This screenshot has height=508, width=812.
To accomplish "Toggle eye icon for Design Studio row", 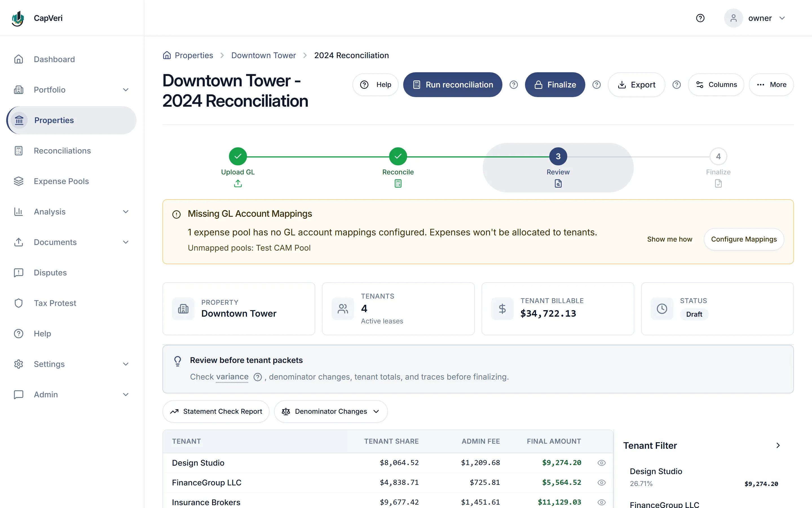I will pyautogui.click(x=601, y=463).
